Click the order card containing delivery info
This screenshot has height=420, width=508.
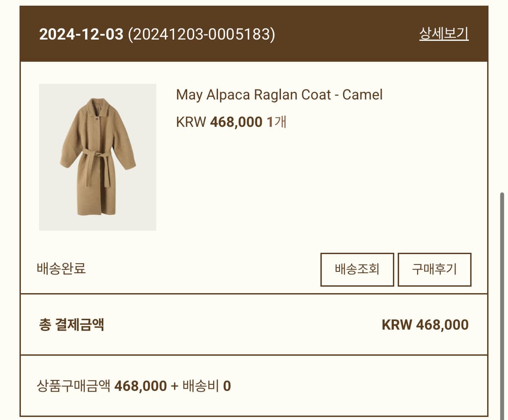[253, 203]
